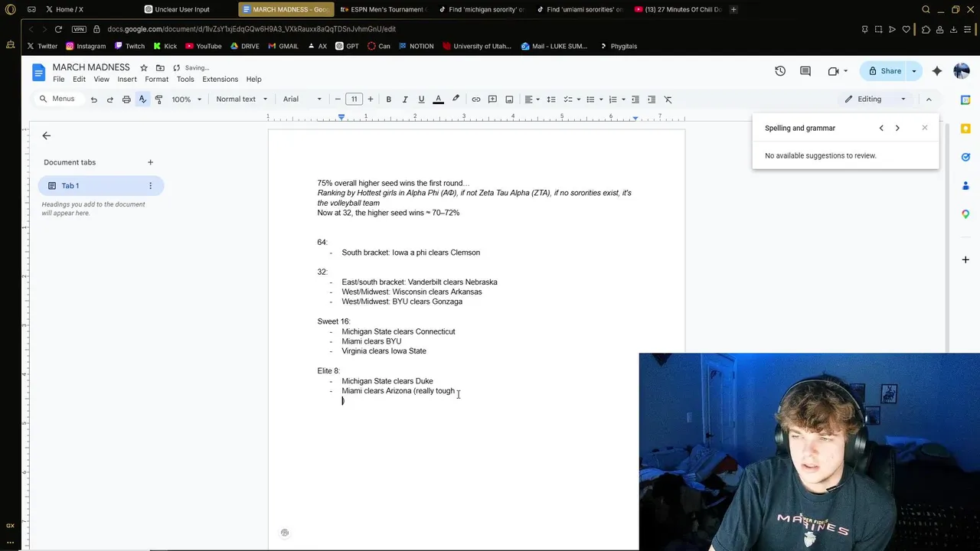
Task: Open the Edit menu
Action: (x=79, y=80)
